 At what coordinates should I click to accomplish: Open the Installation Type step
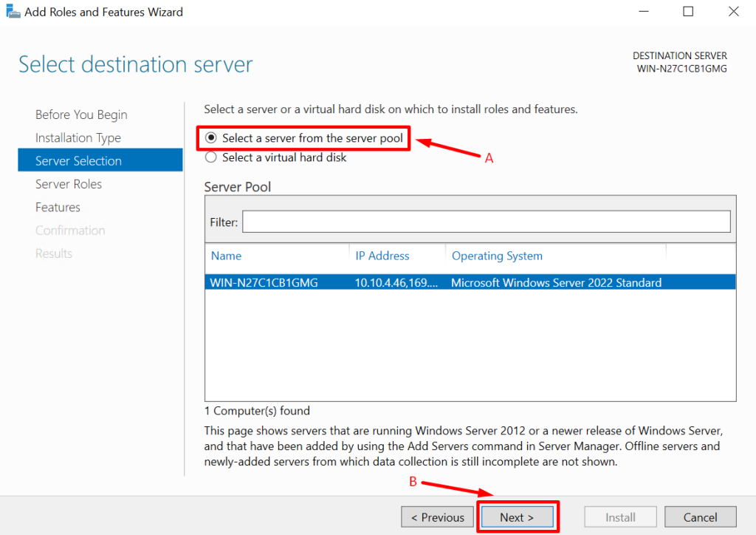(x=78, y=137)
